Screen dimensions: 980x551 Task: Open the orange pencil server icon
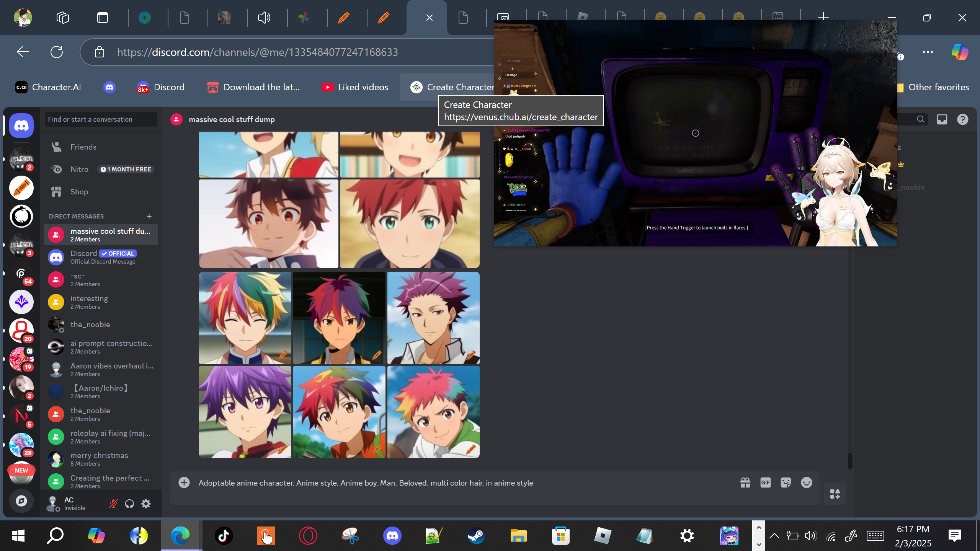(x=21, y=188)
